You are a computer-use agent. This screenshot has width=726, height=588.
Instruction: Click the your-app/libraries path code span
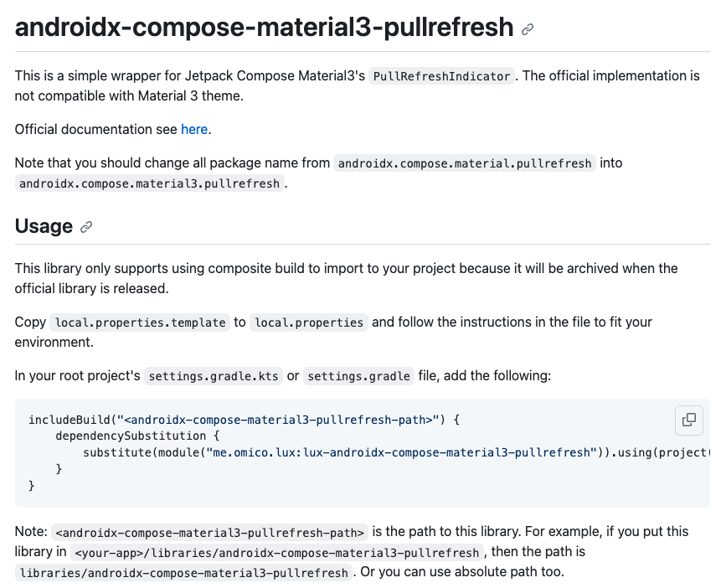coord(276,552)
